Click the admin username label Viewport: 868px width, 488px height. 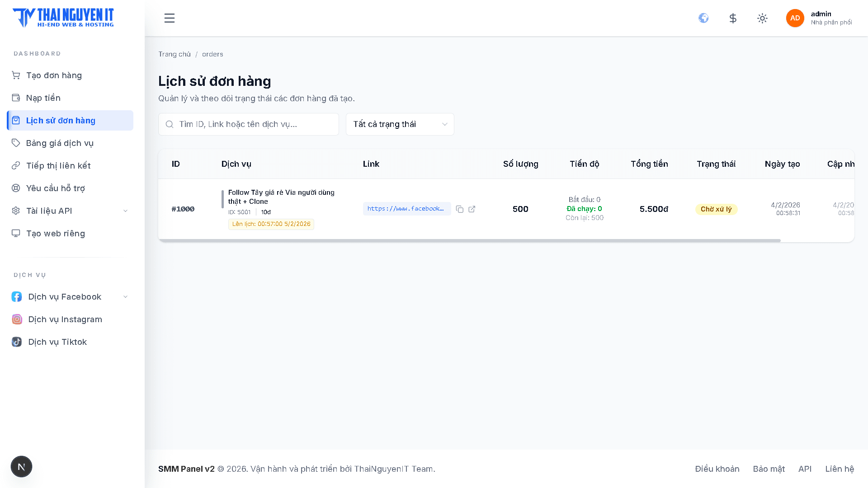pos(821,14)
